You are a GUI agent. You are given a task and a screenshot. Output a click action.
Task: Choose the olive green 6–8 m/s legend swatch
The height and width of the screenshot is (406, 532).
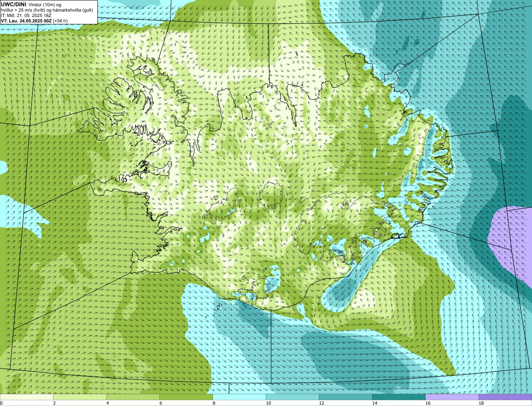(x=186, y=397)
